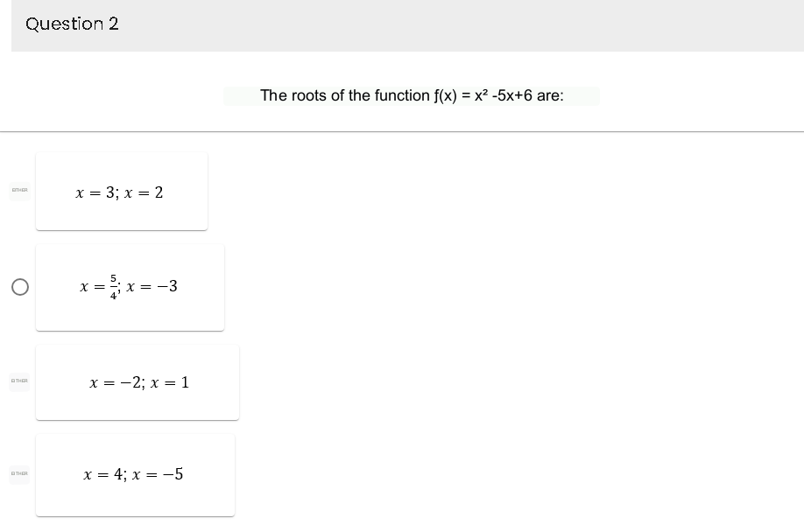The height and width of the screenshot is (532, 804).
Task: Select the radio button beside the second answer
Action: click(19, 286)
